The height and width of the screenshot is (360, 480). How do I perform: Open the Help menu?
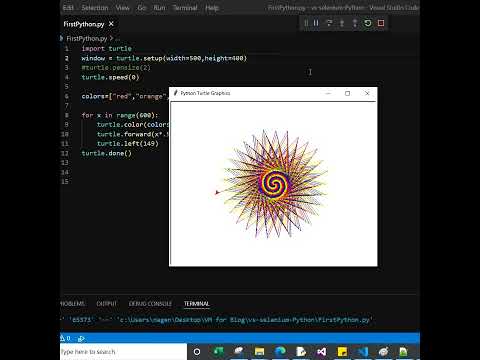tap(212, 8)
